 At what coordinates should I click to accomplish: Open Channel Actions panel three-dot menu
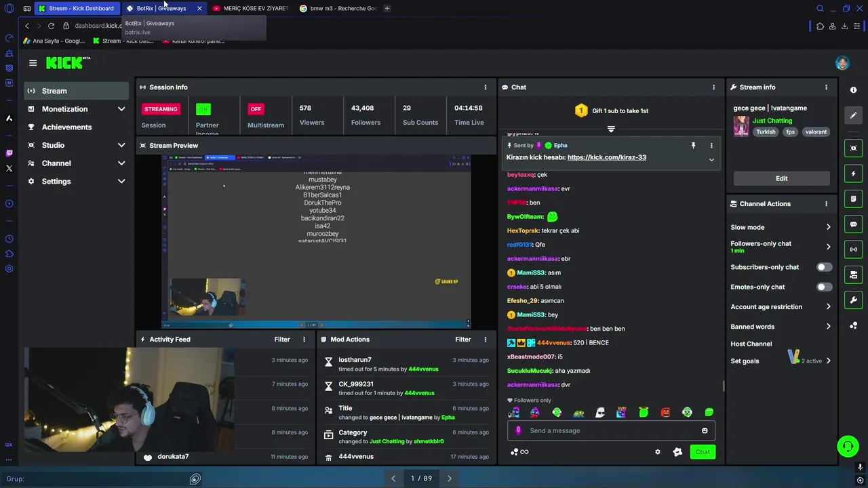[x=826, y=204]
